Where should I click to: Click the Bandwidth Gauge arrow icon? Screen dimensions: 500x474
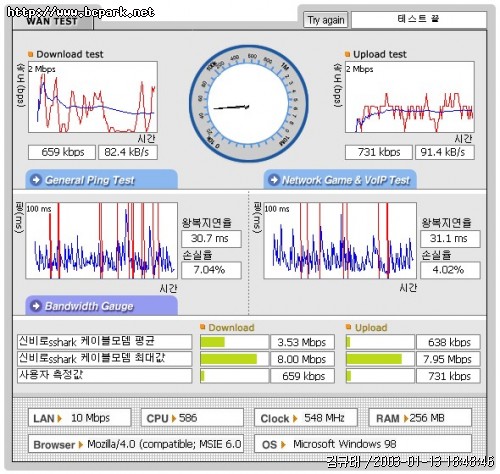pyautogui.click(x=35, y=306)
